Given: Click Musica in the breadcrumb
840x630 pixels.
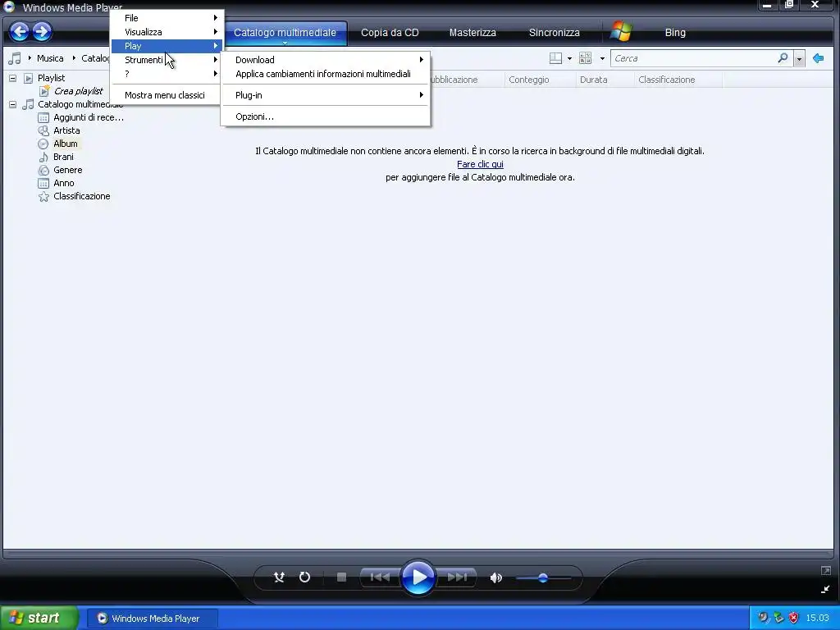Looking at the screenshot, I should (50, 58).
